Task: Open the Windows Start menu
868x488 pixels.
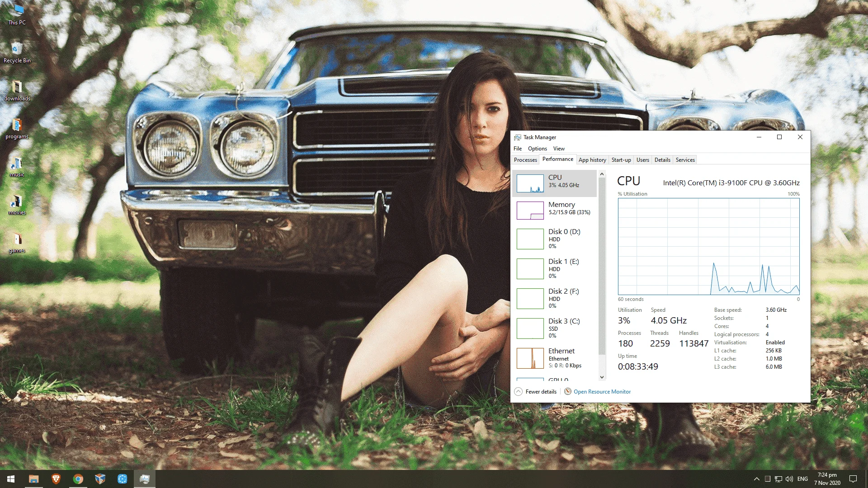Action: tap(11, 479)
